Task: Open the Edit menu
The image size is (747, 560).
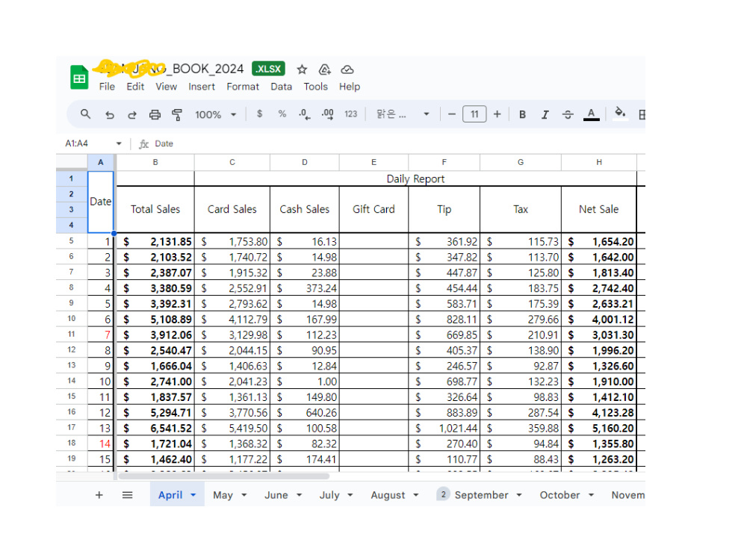Action: coord(135,87)
